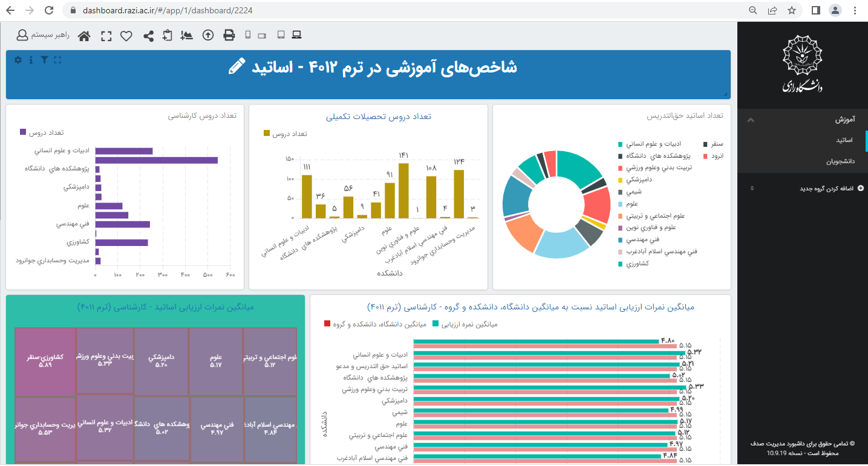Switch to tablet view preview

(x=281, y=35)
